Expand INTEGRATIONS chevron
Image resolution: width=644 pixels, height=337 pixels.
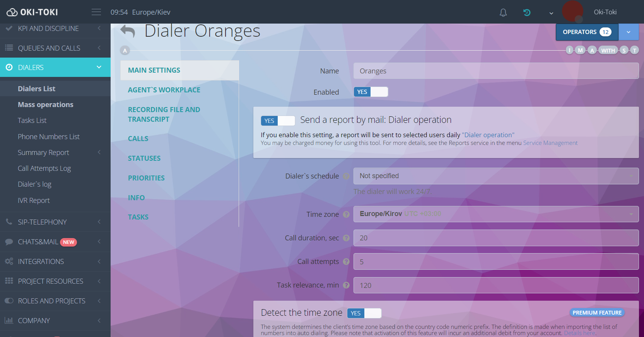99,262
